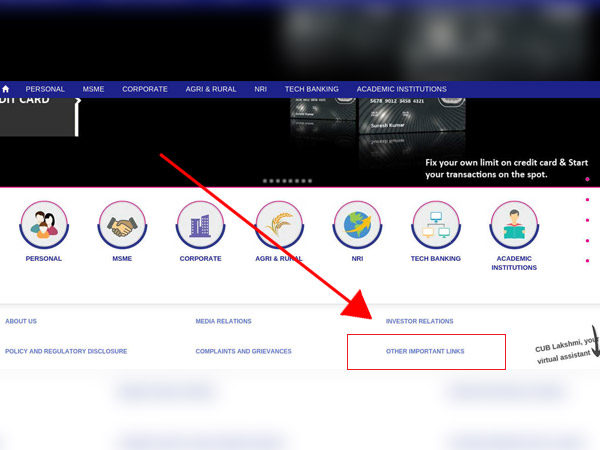
Task: Select the last banner carousel dot
Action: [x=310, y=181]
